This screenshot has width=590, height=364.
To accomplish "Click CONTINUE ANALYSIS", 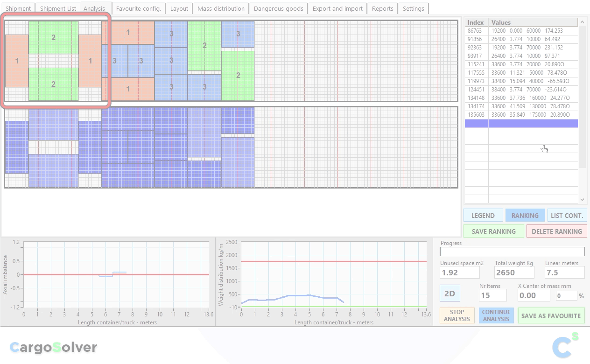I will click(496, 315).
